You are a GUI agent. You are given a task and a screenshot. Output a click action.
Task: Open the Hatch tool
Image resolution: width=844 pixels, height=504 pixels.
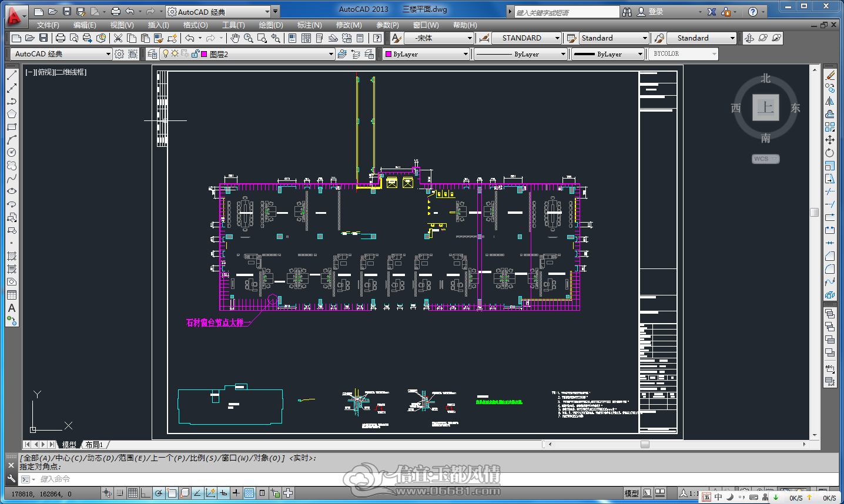click(12, 256)
